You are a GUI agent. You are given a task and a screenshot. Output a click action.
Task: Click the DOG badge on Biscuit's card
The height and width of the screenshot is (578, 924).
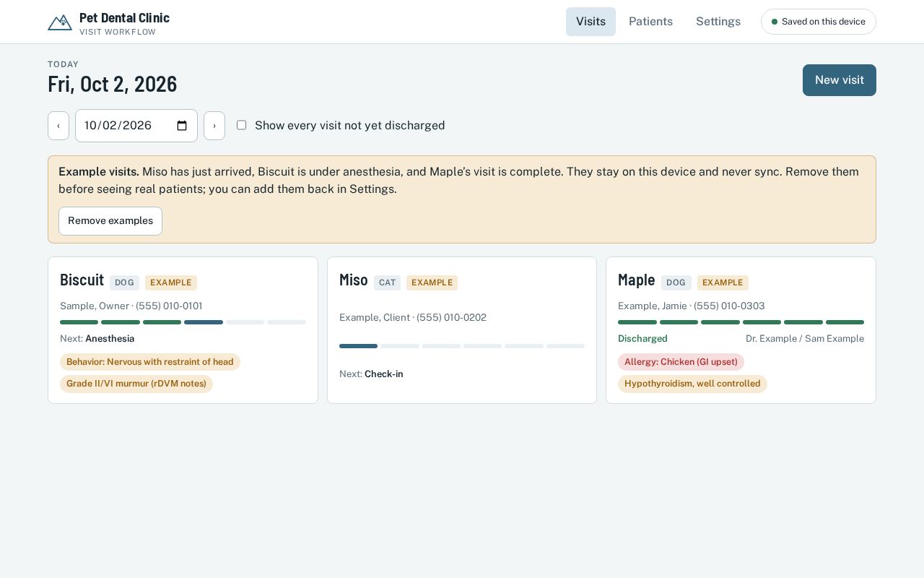click(124, 282)
